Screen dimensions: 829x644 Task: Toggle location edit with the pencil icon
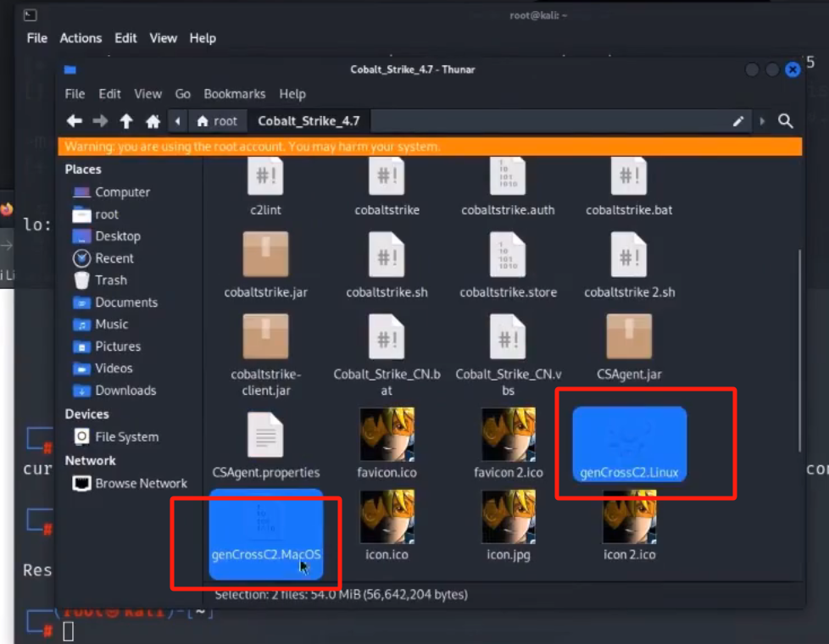pos(738,121)
